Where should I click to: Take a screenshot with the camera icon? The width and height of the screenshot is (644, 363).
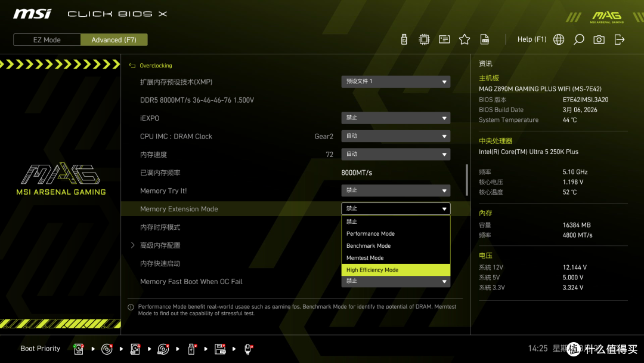(599, 39)
